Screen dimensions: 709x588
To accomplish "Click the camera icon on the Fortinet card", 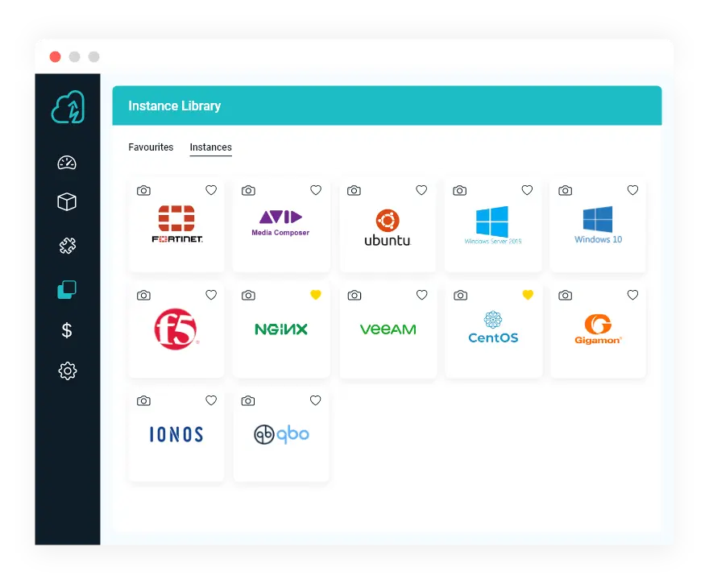I will 143,190.
